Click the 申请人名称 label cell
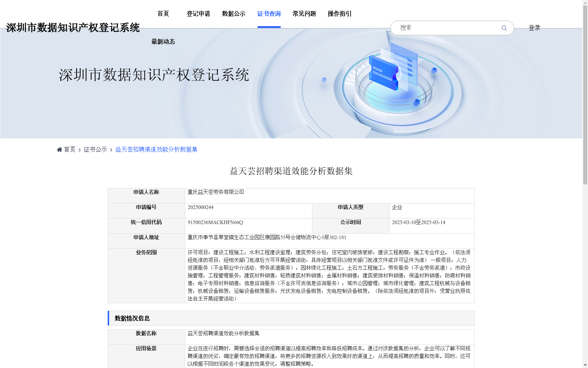 pyautogui.click(x=146, y=196)
